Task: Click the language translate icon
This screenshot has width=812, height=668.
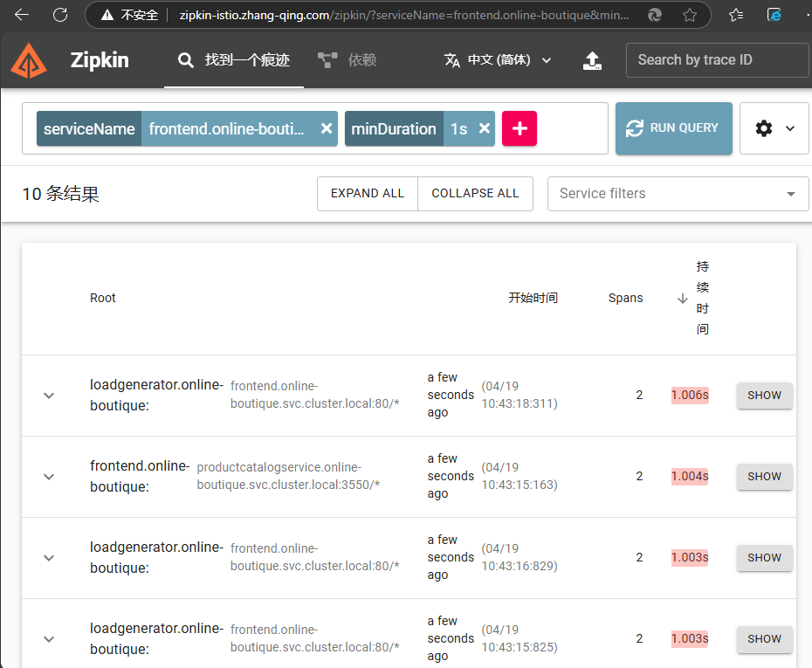Action: pyautogui.click(x=451, y=60)
